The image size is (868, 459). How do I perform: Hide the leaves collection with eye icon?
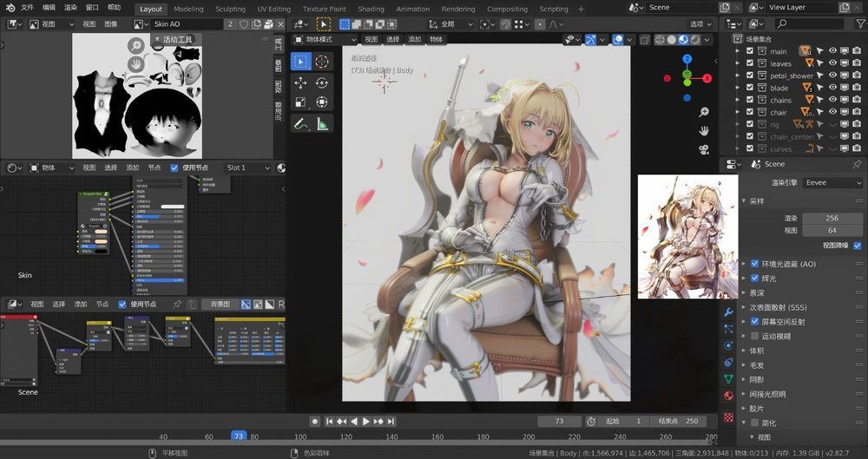point(832,63)
